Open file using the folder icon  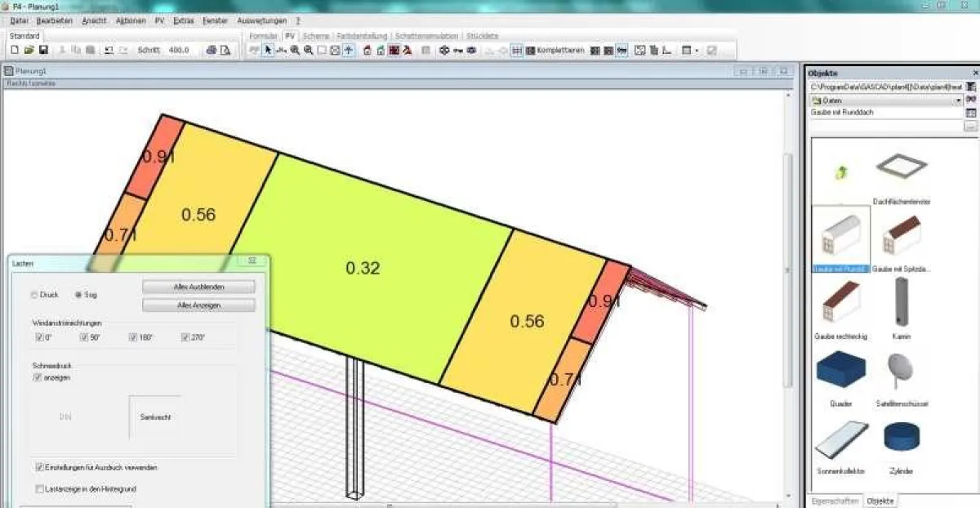29,50
